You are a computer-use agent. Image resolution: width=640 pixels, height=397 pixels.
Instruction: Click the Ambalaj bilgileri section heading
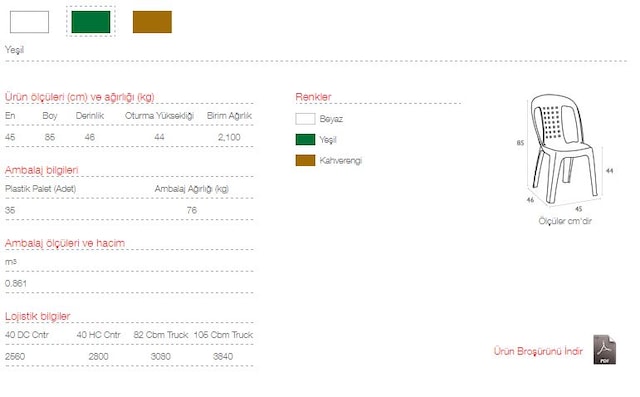click(42, 170)
